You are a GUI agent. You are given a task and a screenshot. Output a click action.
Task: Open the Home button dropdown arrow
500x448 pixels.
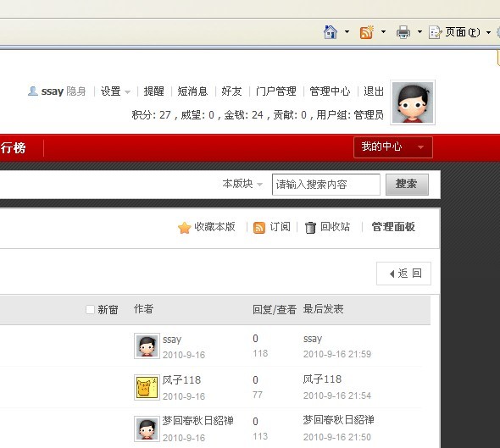pos(347,32)
